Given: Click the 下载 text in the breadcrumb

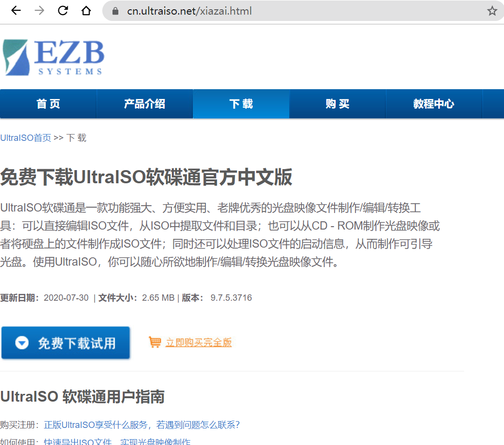Looking at the screenshot, I should point(76,138).
